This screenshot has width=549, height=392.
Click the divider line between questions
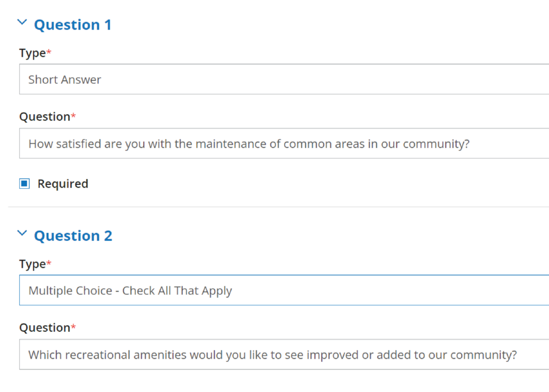[x=278, y=206]
